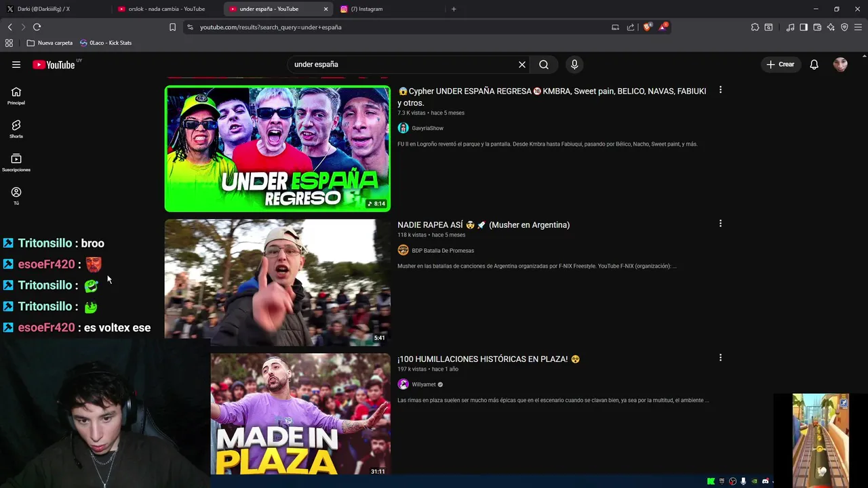Open the 'NADIE RAPEA ASÍ' video title
The width and height of the screenshot is (868, 488).
pos(484,225)
